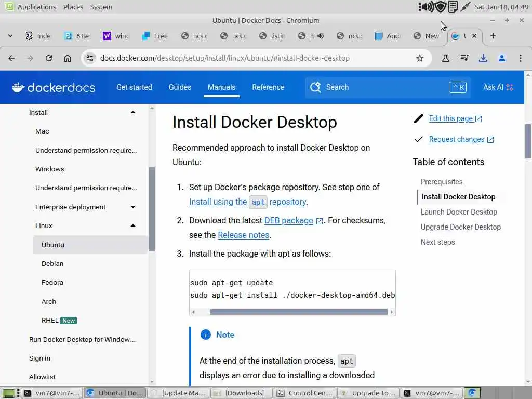Open the media control icon
Viewport: 532px width, 399px height.
click(x=464, y=58)
